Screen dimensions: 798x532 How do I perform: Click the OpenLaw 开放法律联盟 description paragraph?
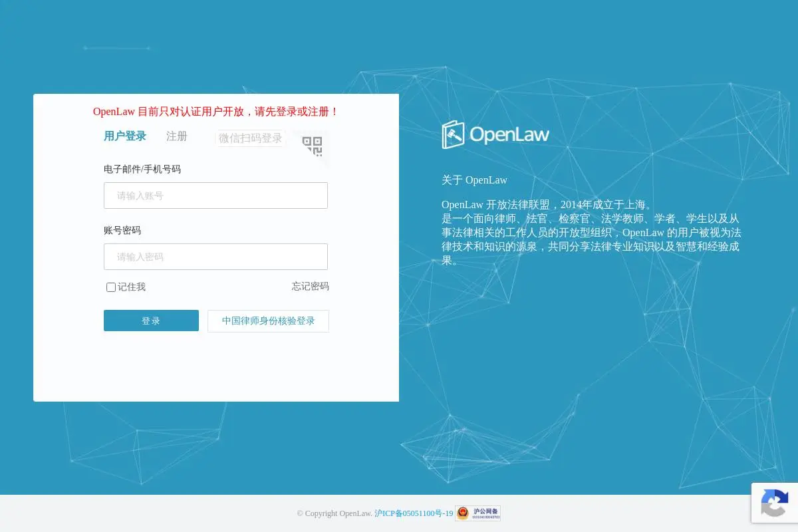tap(591, 233)
